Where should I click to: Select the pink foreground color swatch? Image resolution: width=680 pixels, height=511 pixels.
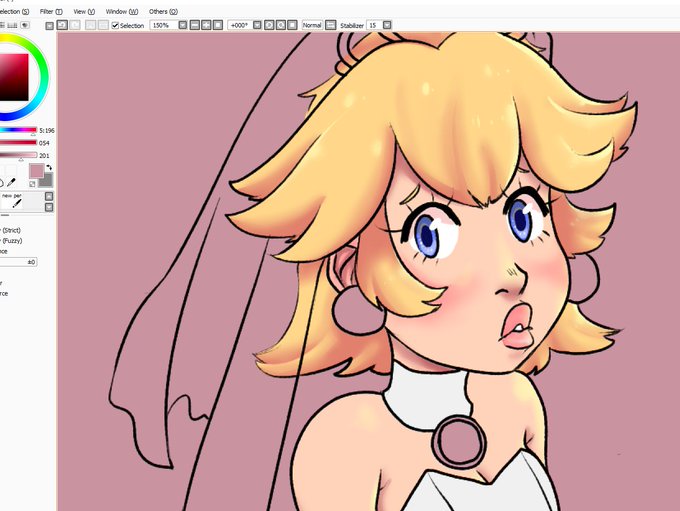36,170
